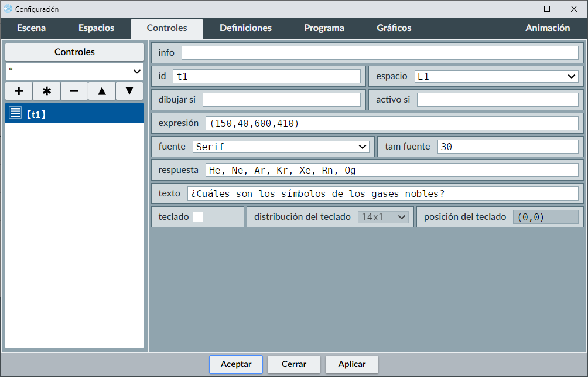The height and width of the screenshot is (377, 588).
Task: Go to the Animación tab
Action: click(x=547, y=28)
